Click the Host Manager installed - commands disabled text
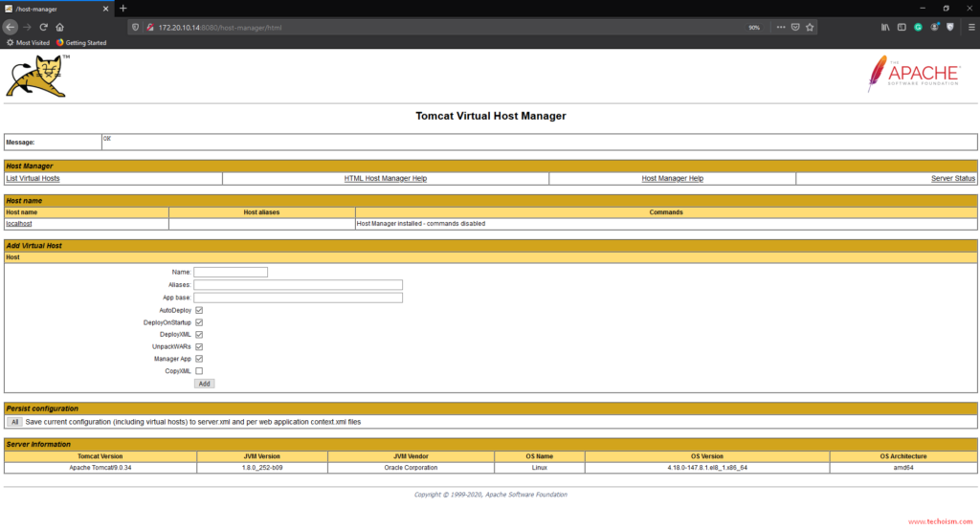 pyautogui.click(x=421, y=224)
